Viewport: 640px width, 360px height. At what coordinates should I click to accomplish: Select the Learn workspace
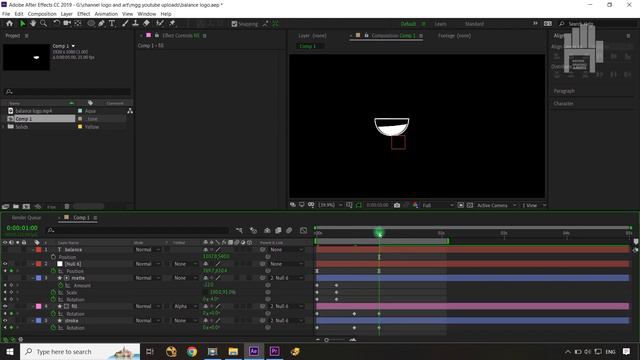440,24
